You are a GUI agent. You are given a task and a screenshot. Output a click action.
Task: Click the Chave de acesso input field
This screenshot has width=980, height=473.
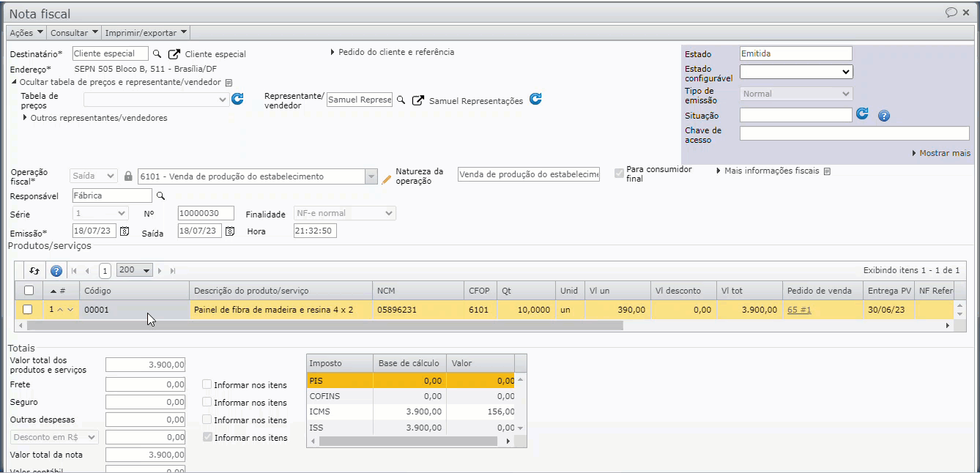pos(854,133)
